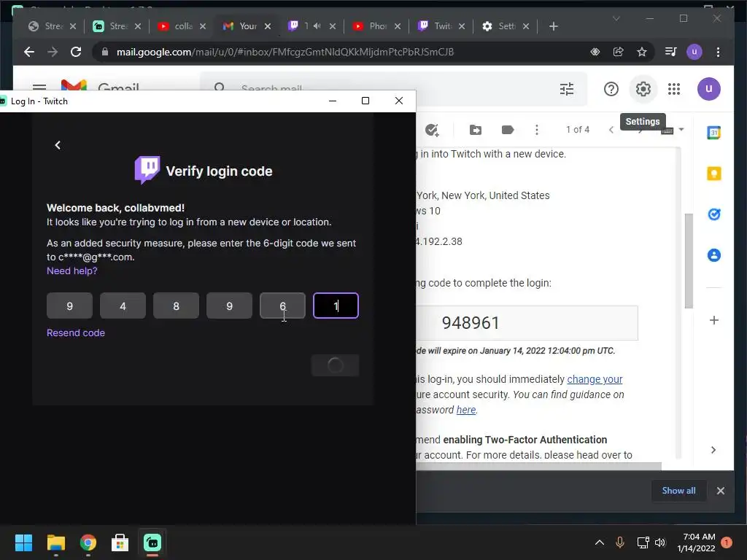Go to the newer email arrow
Screen dimensions: 747x560
click(611, 130)
